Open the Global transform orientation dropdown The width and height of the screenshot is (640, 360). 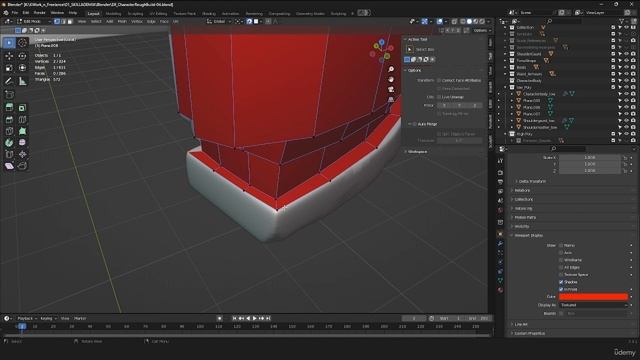click(219, 21)
